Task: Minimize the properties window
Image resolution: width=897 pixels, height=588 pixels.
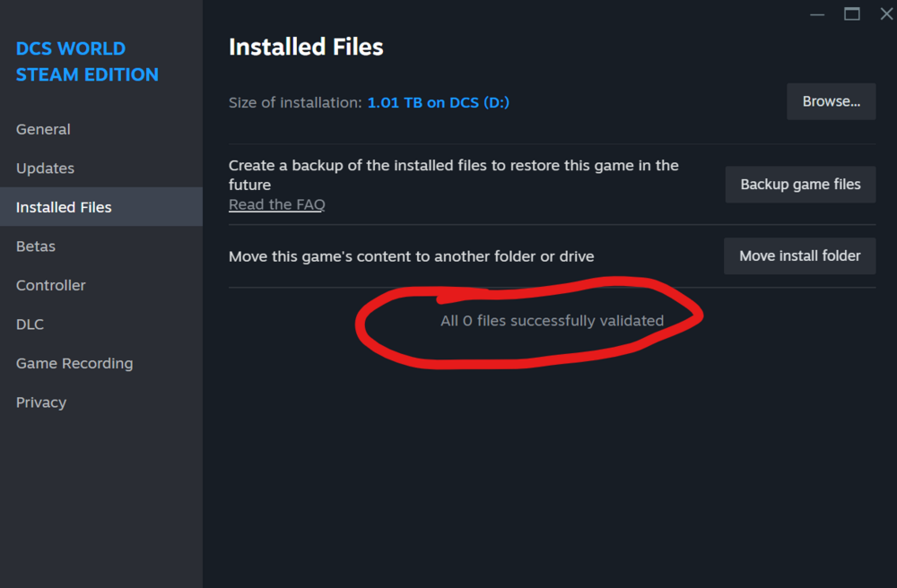Action: 817,13
